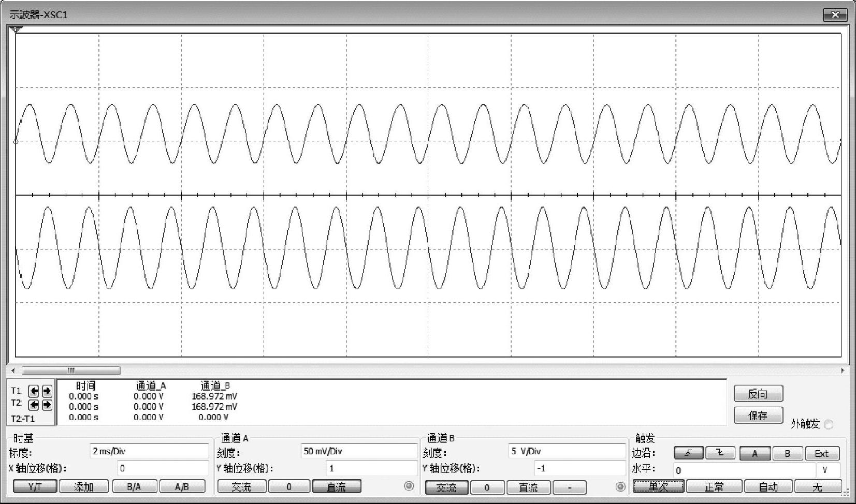Set Channel B coupling to 0 (ground)
Viewport: 856px width, 504px height.
pyautogui.click(x=487, y=487)
